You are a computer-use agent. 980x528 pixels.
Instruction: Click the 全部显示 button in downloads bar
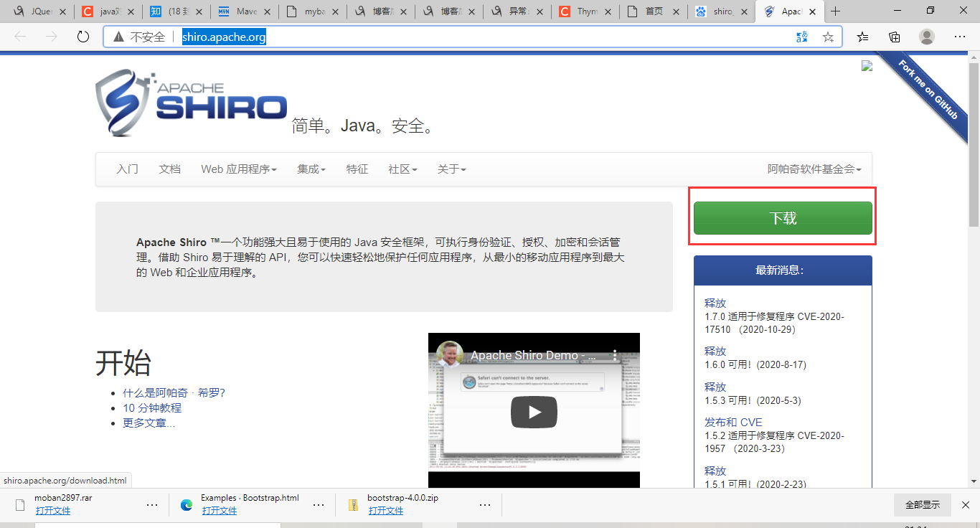point(923,504)
